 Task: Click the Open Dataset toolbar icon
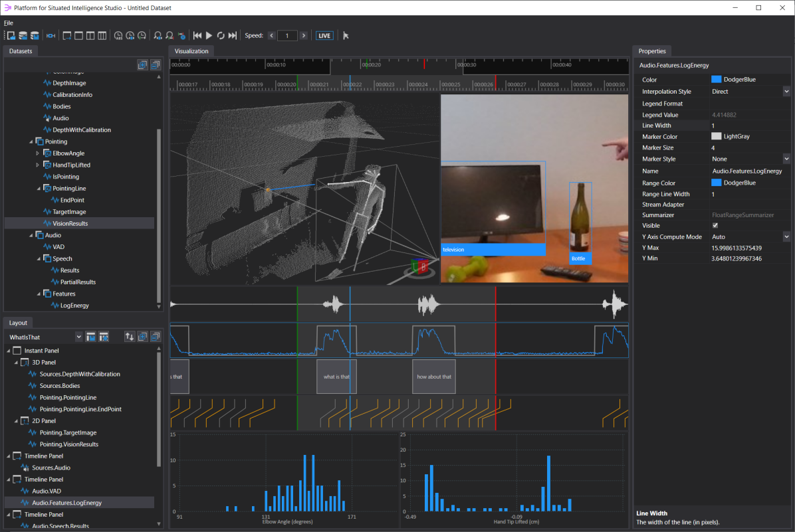click(x=23, y=35)
